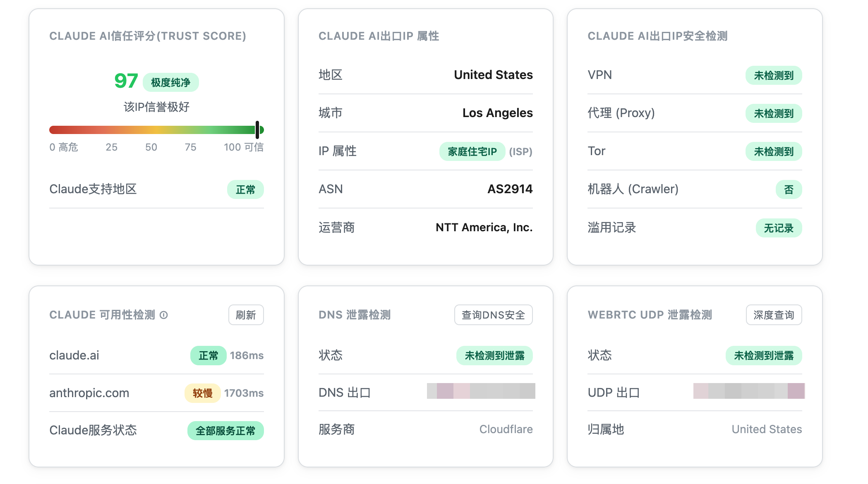Click the 深度查询 button

pyautogui.click(x=774, y=315)
